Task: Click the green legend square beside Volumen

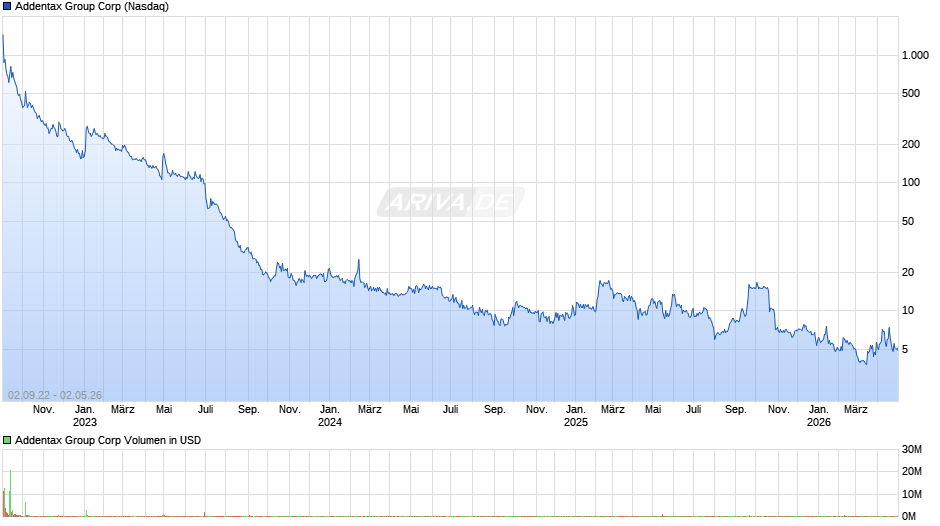Action: (x=7, y=440)
